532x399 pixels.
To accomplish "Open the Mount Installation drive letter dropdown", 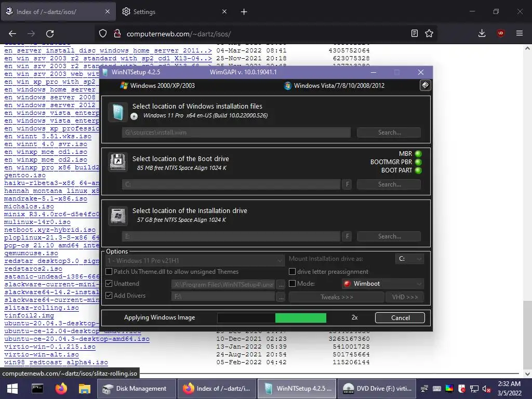I will (409, 259).
